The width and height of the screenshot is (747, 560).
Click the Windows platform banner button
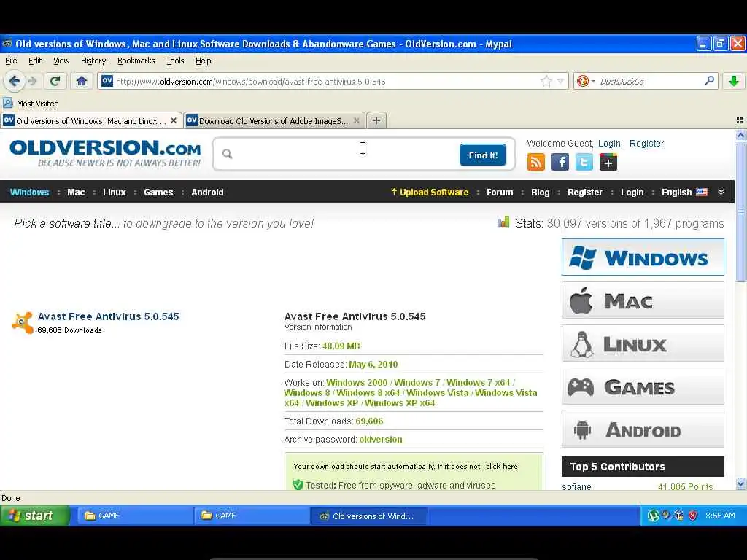coord(643,257)
